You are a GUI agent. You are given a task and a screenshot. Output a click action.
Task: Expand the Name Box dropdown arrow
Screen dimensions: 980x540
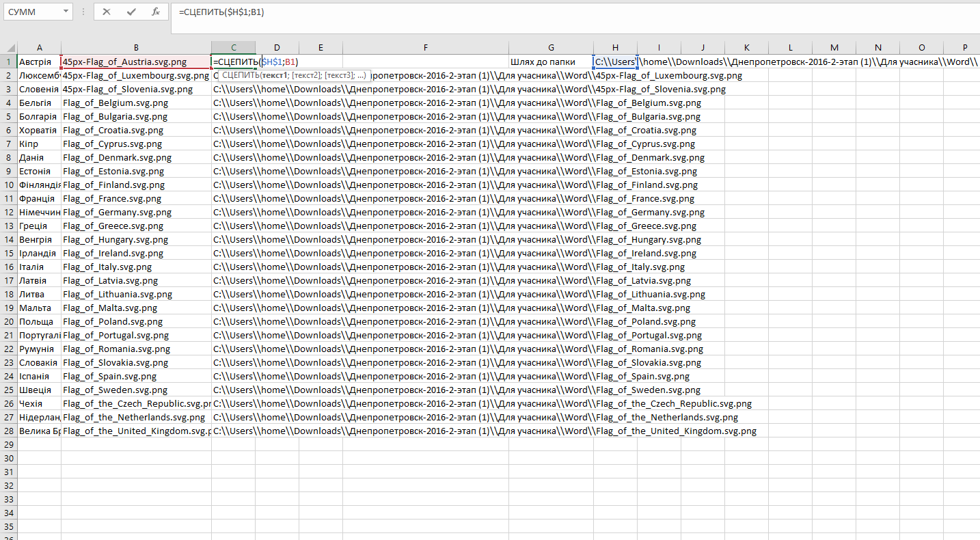[66, 12]
